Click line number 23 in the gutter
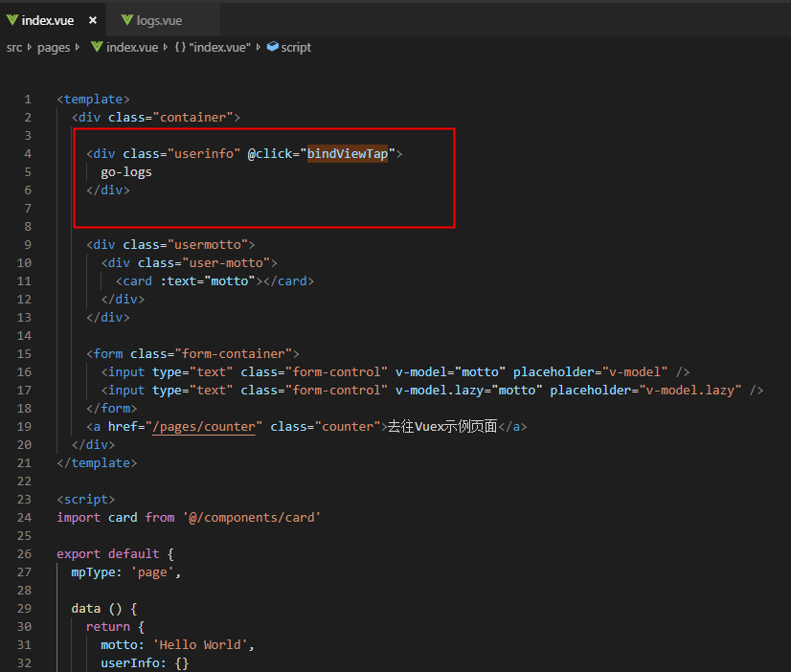Screen dimensions: 791x672 tap(24, 500)
